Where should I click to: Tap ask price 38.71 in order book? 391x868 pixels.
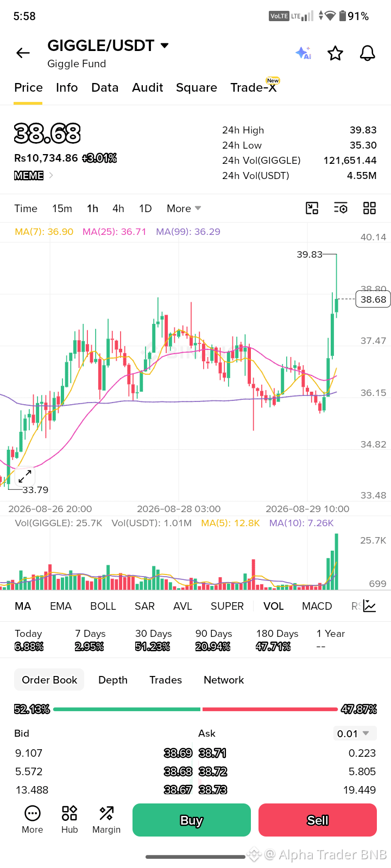pos(213,753)
